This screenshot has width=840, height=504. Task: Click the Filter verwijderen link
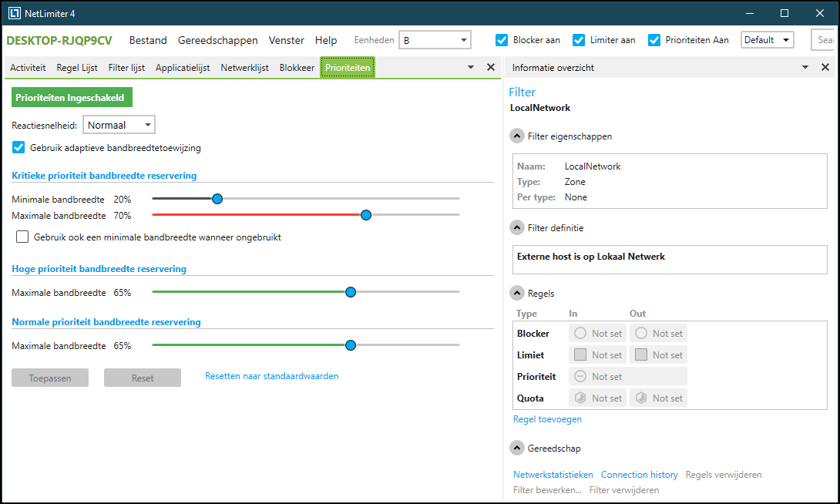(x=624, y=490)
